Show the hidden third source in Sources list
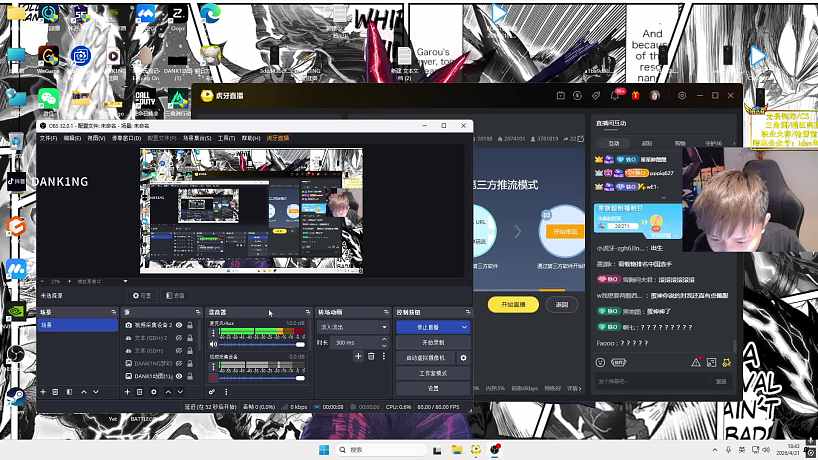This screenshot has height=460, width=818. click(179, 350)
